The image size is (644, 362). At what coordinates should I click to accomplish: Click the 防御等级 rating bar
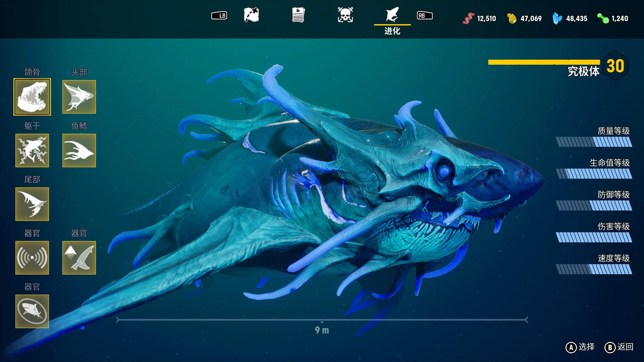(x=594, y=205)
